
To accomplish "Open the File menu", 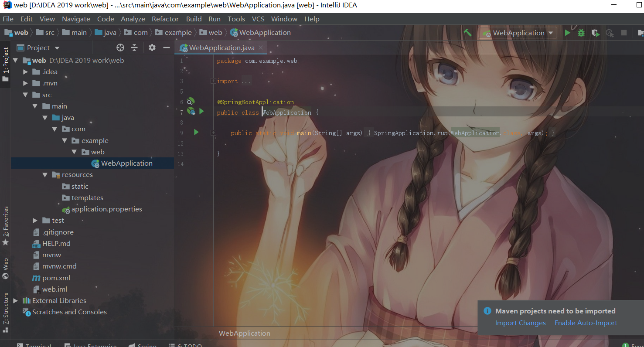I will pyautogui.click(x=8, y=19).
